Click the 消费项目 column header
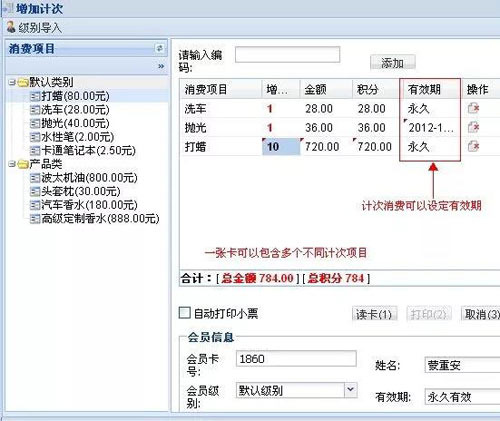Viewport: 500px width, 421px height. tap(220, 89)
